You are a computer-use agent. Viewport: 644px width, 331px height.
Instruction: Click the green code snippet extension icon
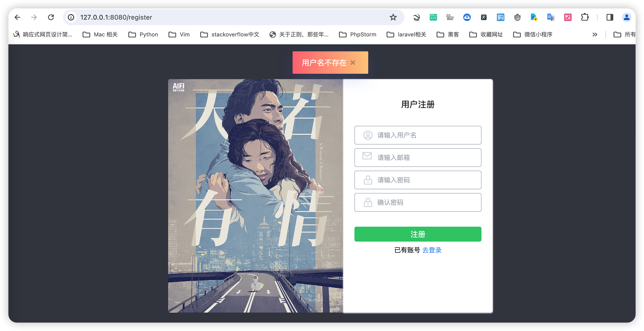[x=433, y=17]
